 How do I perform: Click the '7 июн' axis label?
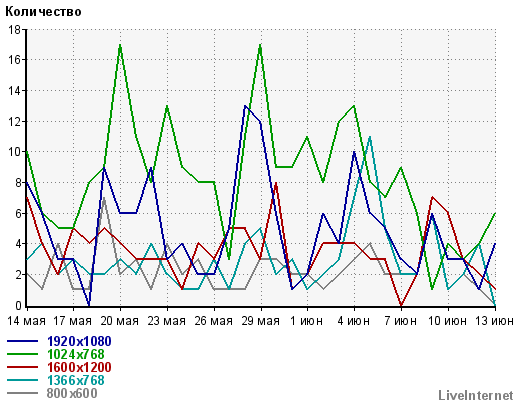pyautogui.click(x=401, y=321)
